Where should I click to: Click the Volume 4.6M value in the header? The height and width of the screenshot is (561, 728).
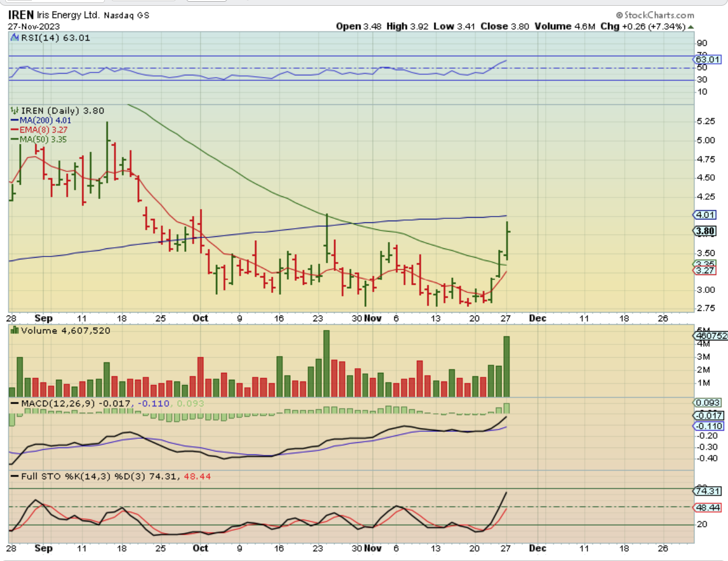(x=565, y=27)
